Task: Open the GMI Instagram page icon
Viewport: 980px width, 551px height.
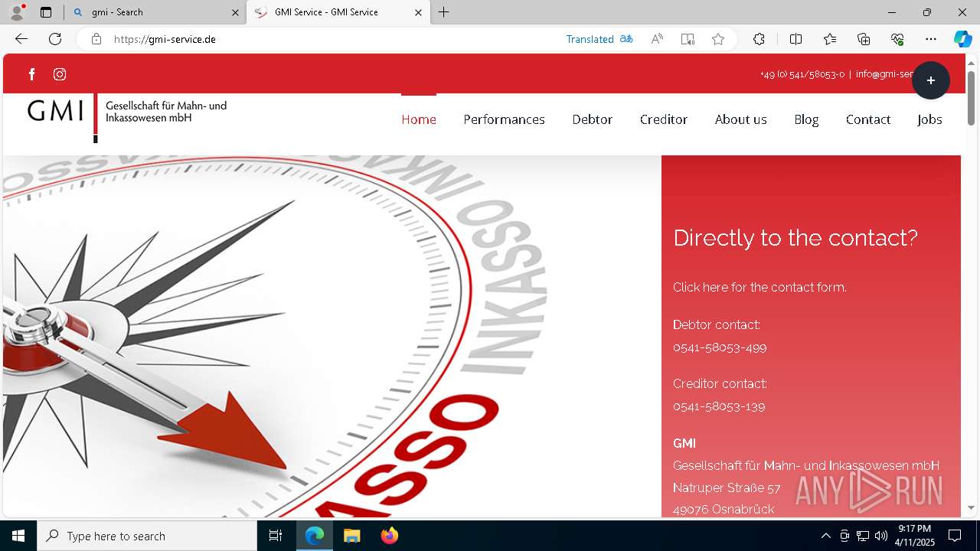Action: pyautogui.click(x=60, y=74)
